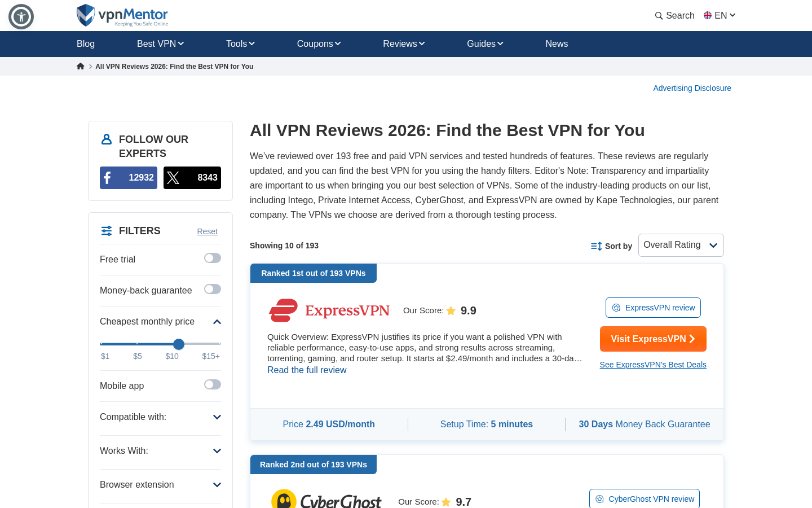Toggle the Mobile app filter
The image size is (812, 508).
(213, 384)
